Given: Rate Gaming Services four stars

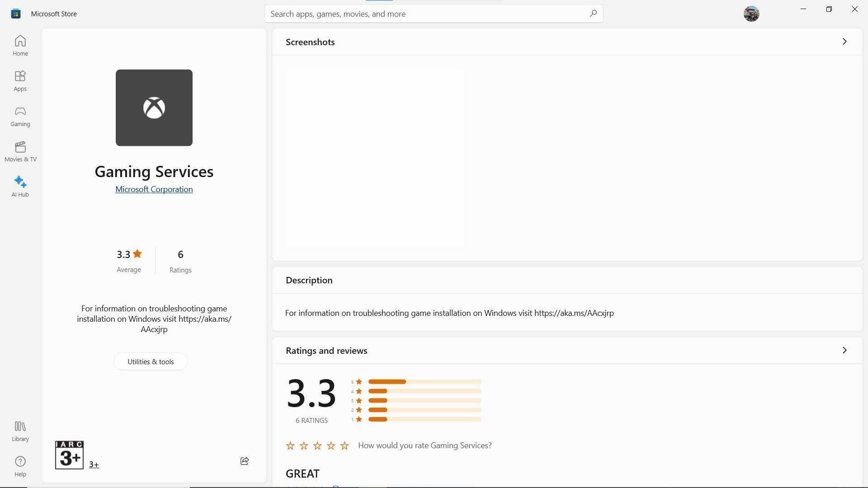Looking at the screenshot, I should pos(331,446).
